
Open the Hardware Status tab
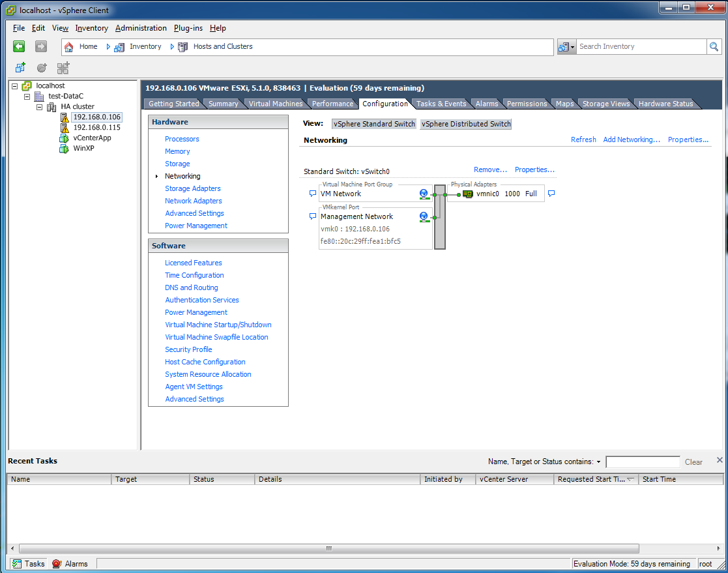[666, 104]
